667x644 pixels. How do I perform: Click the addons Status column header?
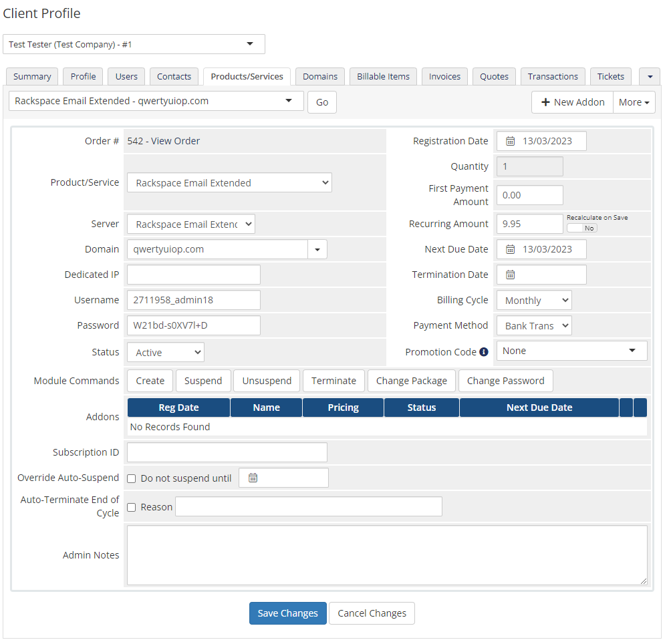(x=422, y=408)
